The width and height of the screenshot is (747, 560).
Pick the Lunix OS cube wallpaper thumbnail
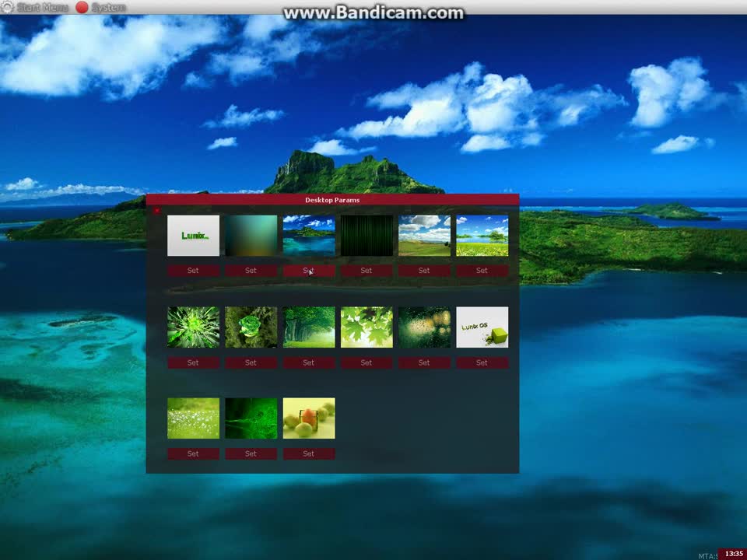coord(482,327)
